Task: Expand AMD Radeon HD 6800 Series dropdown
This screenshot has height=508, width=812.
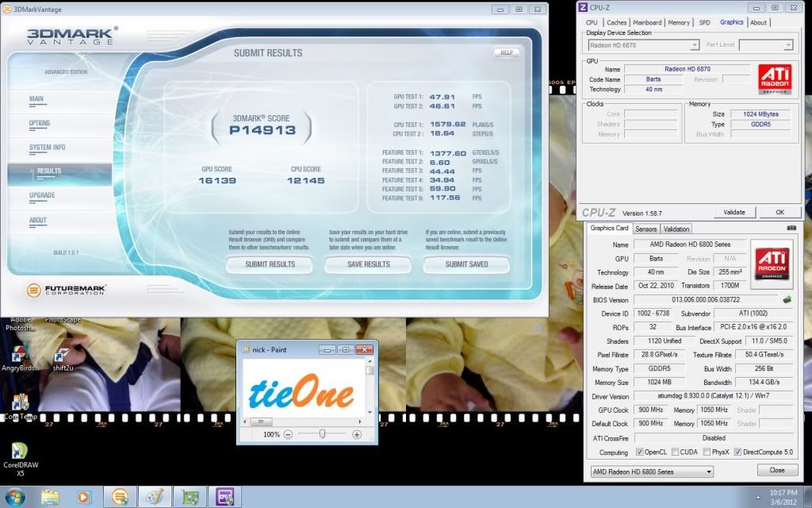Action: coord(709,471)
